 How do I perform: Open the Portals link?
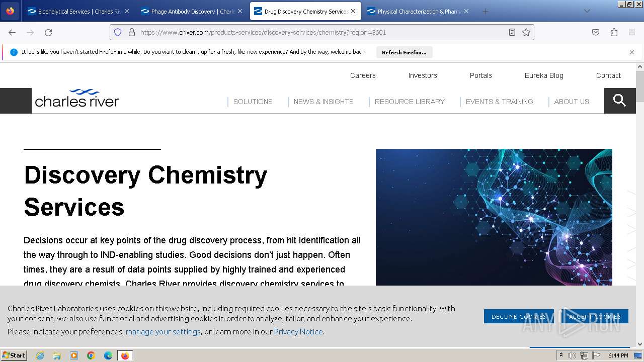click(481, 75)
